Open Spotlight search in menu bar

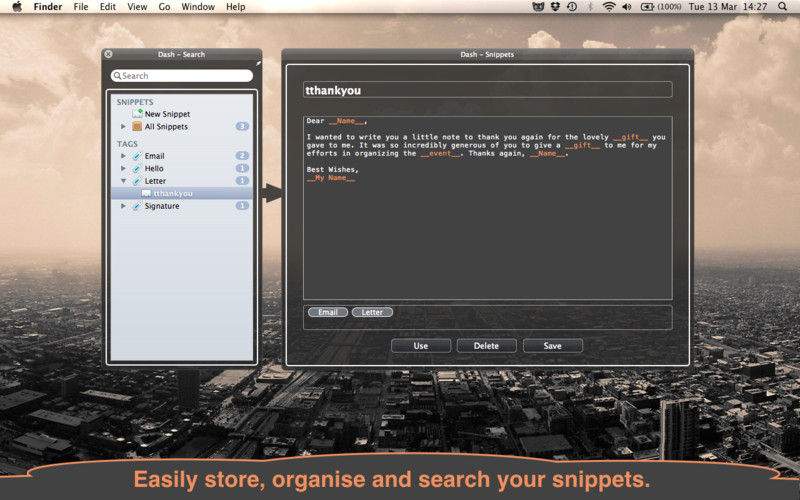(x=782, y=7)
